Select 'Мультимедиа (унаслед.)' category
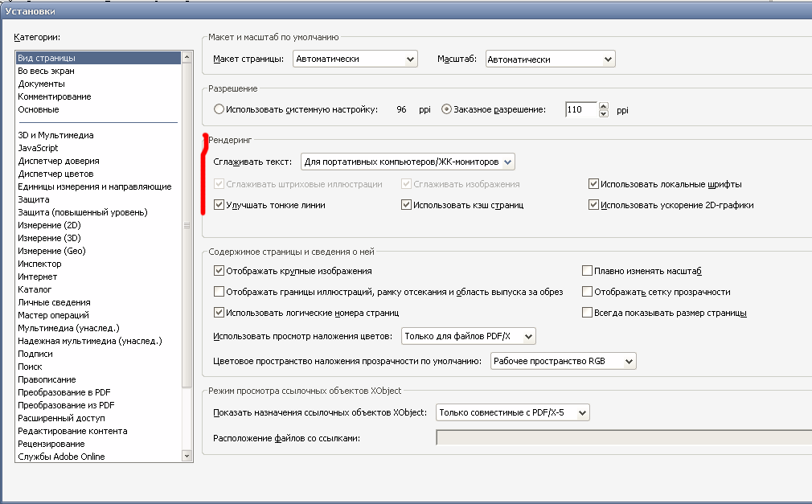 coord(68,329)
